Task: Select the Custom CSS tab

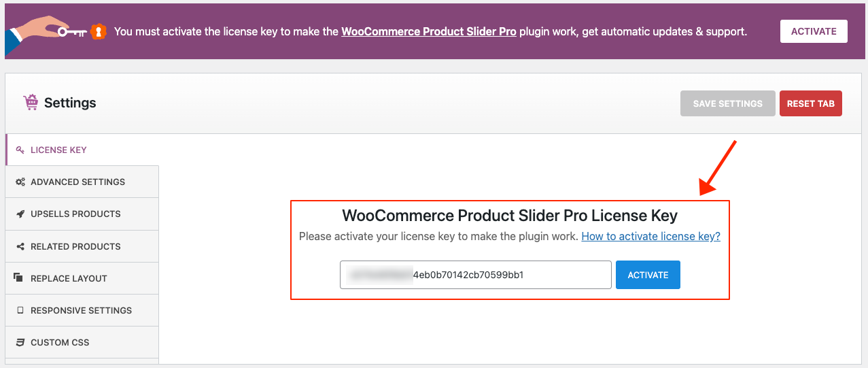Action: (x=60, y=343)
